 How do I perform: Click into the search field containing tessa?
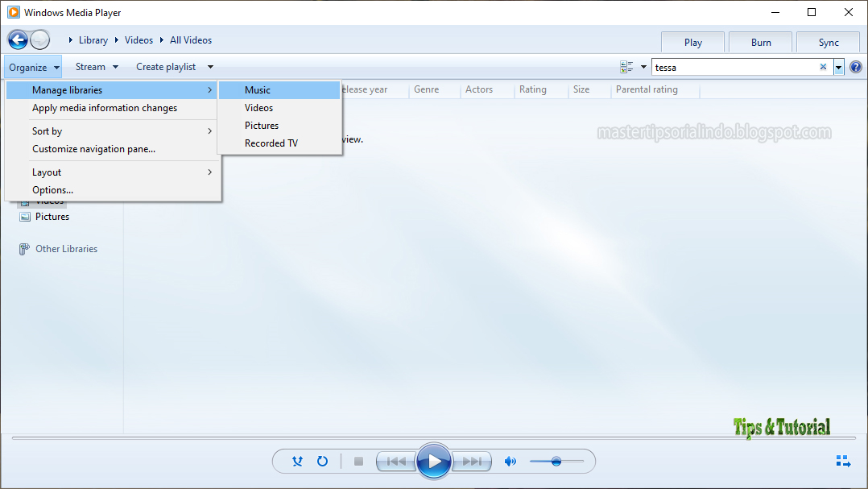pos(734,67)
